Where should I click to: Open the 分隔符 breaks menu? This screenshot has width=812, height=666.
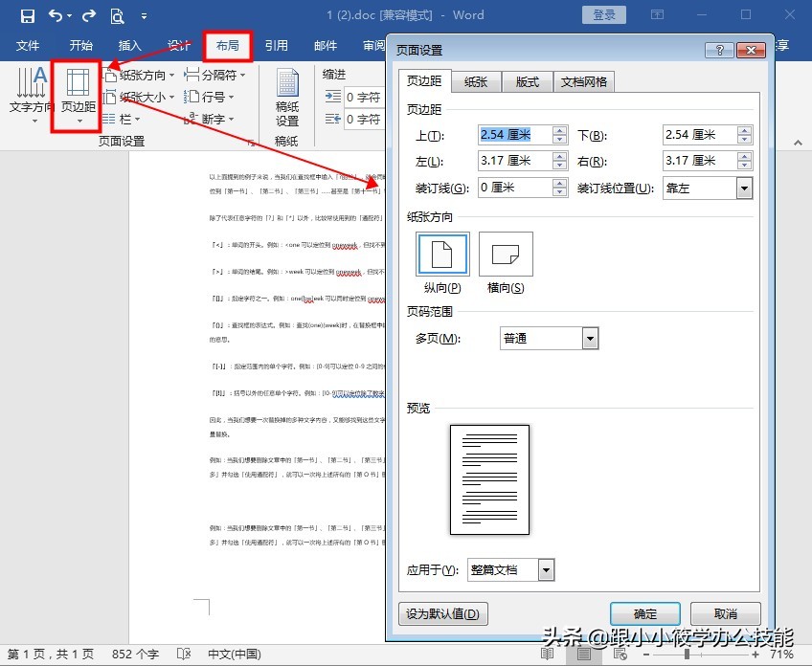pyautogui.click(x=214, y=75)
